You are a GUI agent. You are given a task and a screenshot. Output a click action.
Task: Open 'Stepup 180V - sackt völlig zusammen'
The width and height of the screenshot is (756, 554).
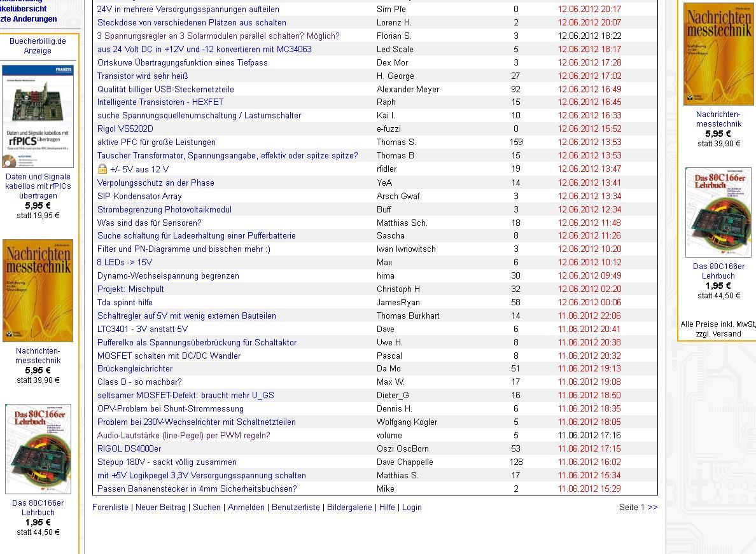pyautogui.click(x=167, y=462)
